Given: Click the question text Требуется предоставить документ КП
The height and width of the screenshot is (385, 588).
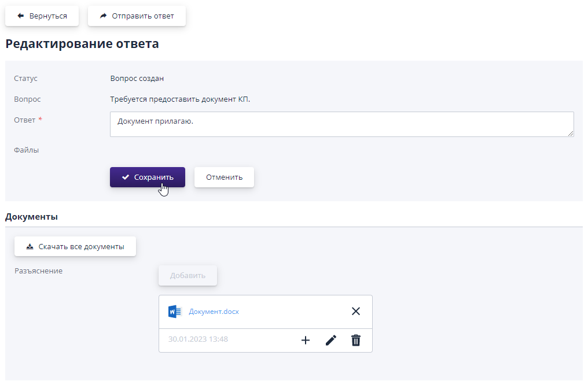Looking at the screenshot, I should tap(180, 99).
